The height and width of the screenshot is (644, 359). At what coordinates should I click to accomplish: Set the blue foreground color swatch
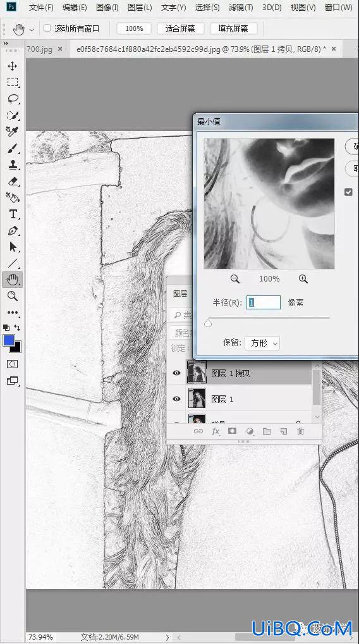9,340
